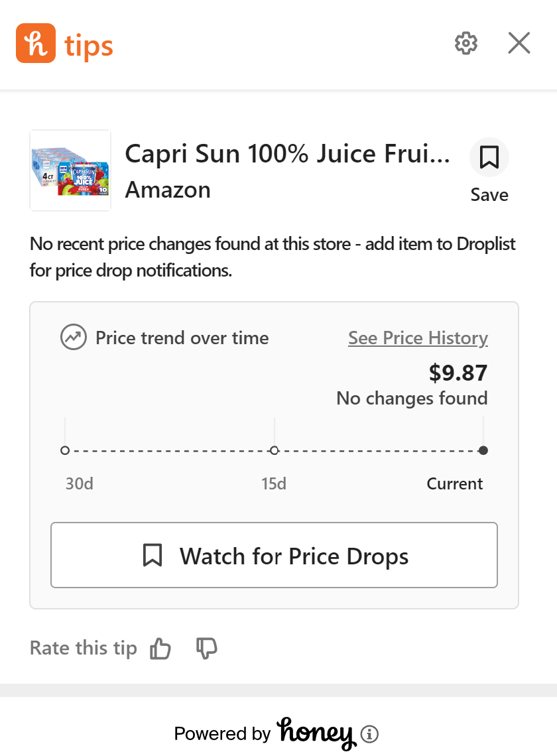Screen dimensions: 557x756
Task: Select the 15d point on price timeline
Action: coord(275,450)
